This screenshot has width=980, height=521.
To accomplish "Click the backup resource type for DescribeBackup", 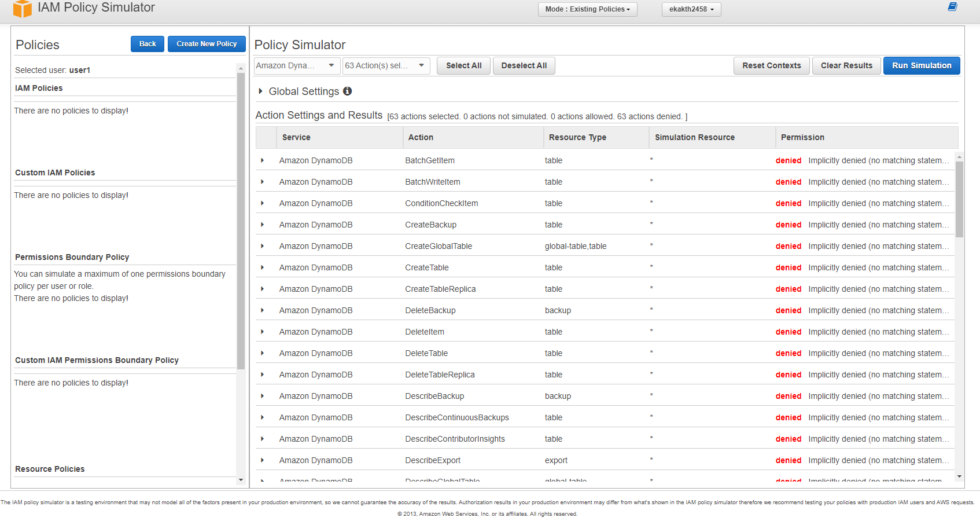I will pos(558,396).
